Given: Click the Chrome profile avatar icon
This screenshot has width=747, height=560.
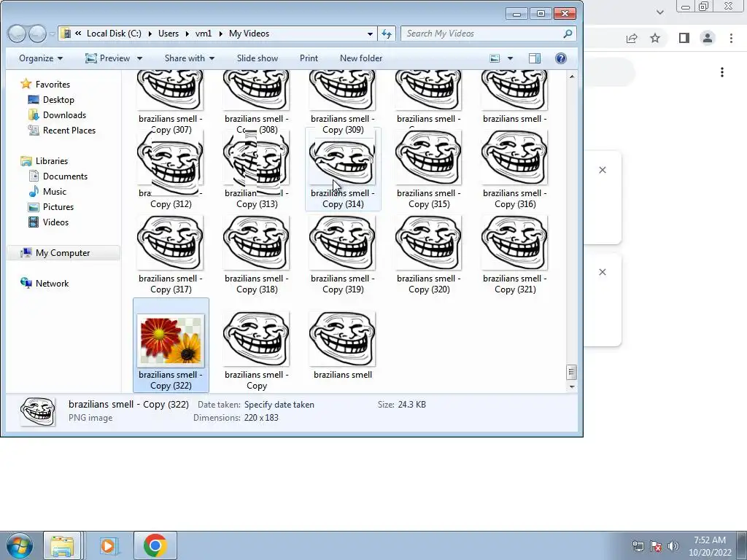Looking at the screenshot, I should tap(708, 38).
